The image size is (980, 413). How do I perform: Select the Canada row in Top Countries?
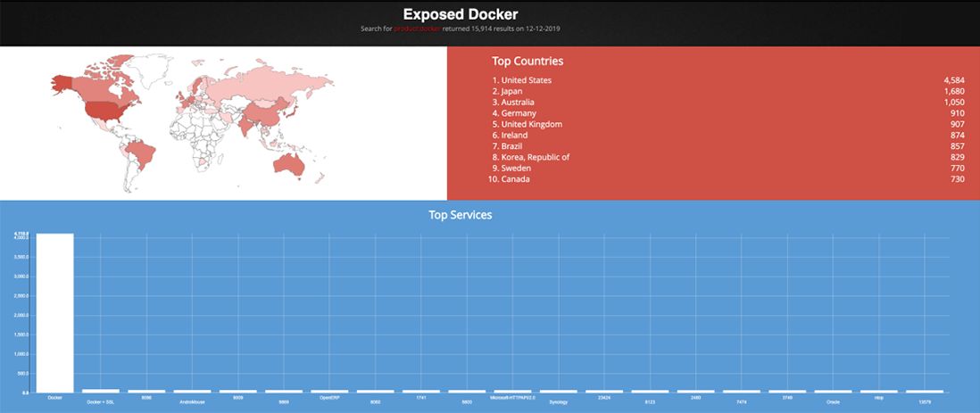coord(728,179)
